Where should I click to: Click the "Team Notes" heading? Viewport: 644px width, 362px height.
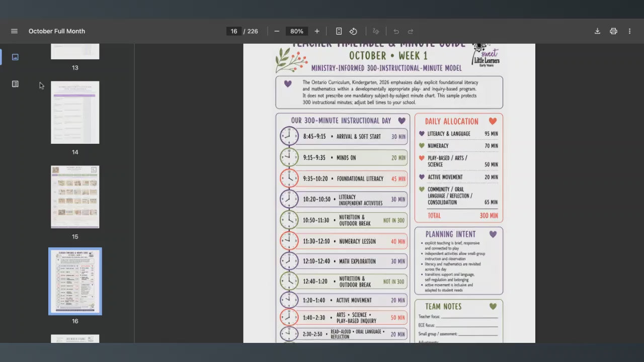(x=443, y=307)
